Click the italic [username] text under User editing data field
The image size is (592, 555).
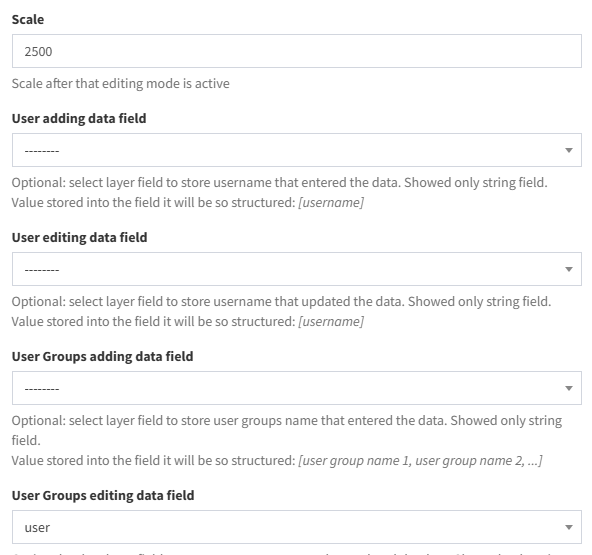tap(331, 321)
